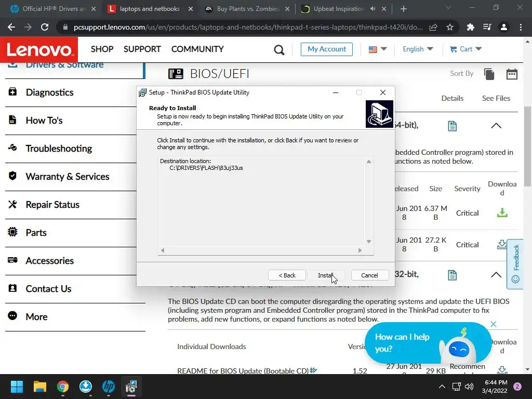This screenshot has width=532, height=399.
Task: Cancel the ThinkPad BIOS Update setup
Action: click(369, 275)
